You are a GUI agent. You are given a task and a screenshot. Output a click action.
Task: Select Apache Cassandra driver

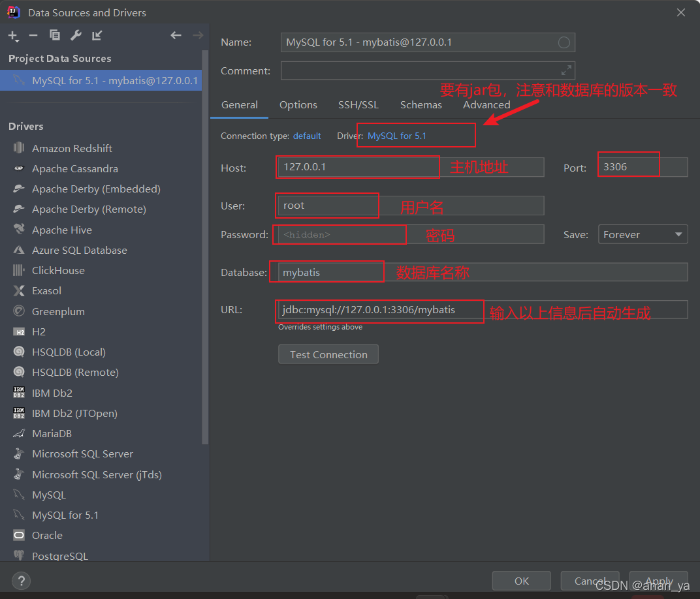click(x=75, y=168)
